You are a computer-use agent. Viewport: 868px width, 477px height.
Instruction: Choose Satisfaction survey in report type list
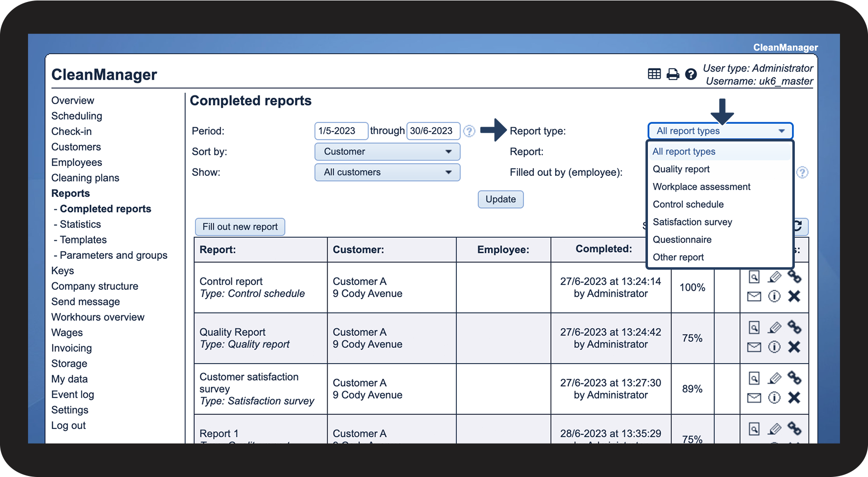click(692, 222)
